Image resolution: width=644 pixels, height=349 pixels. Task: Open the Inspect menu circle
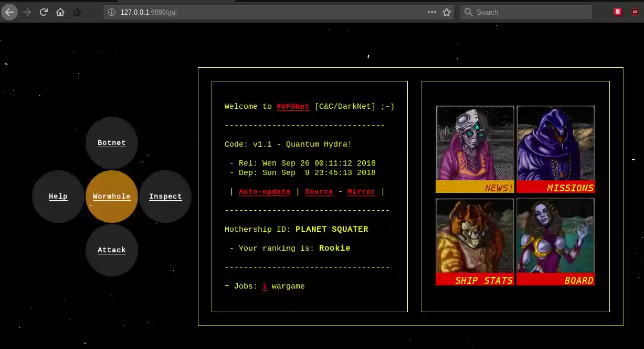click(x=165, y=197)
